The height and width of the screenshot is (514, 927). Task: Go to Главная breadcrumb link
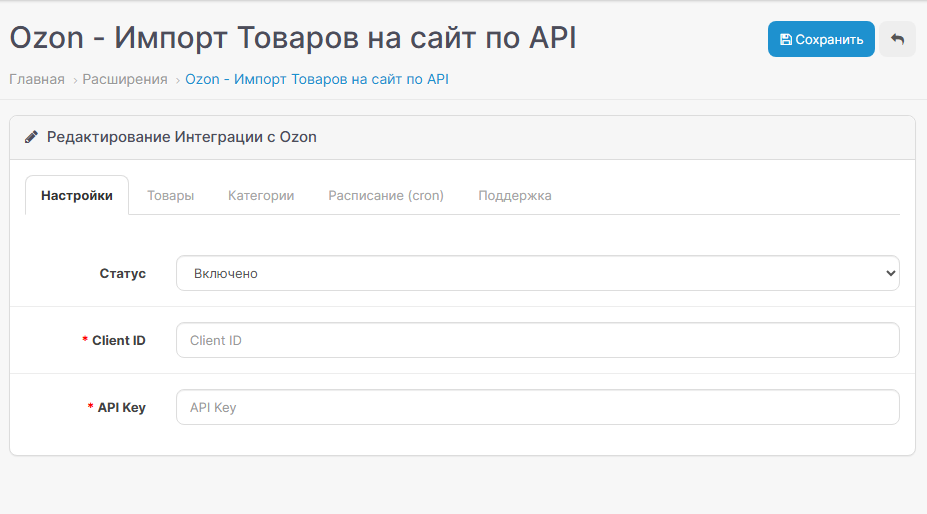coord(37,79)
